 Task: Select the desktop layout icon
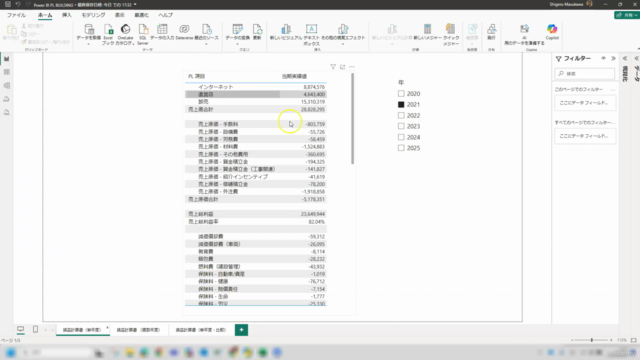click(20, 329)
